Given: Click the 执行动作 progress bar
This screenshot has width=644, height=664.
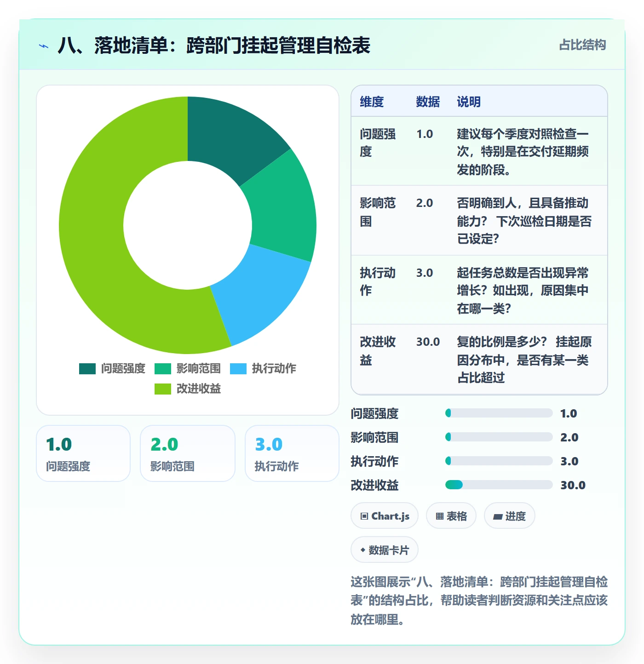Looking at the screenshot, I should pyautogui.click(x=499, y=461).
